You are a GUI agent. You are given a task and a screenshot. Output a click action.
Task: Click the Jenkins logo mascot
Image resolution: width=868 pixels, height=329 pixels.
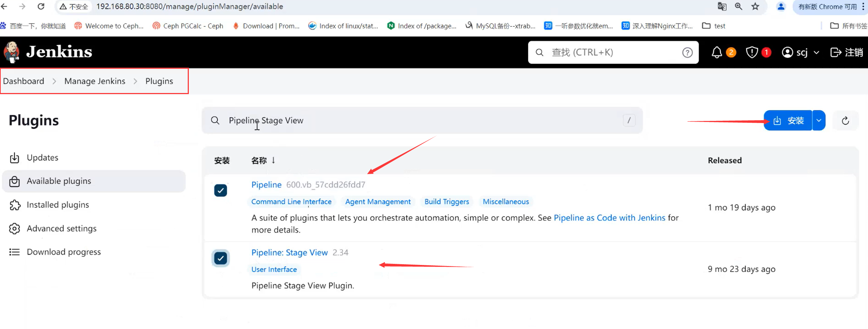click(x=12, y=52)
